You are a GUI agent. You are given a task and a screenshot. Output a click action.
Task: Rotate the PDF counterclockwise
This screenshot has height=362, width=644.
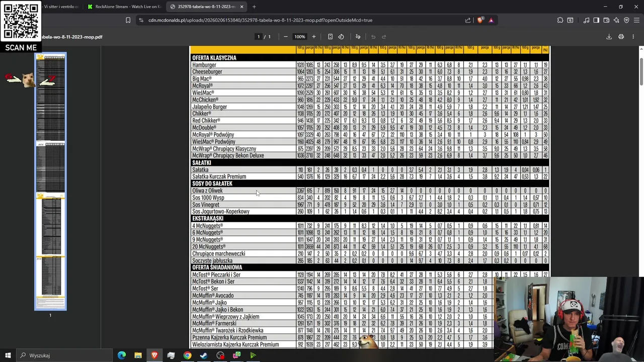coord(341,37)
